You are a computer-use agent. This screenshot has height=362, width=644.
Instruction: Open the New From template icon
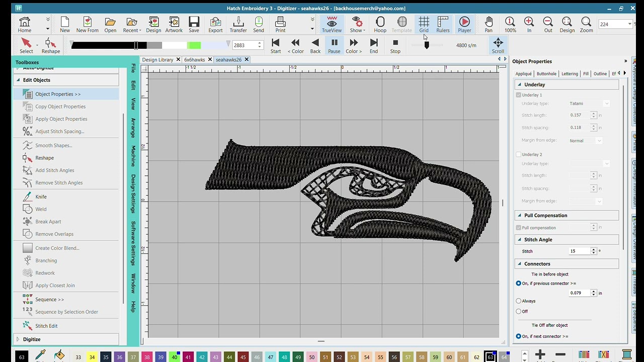pyautogui.click(x=88, y=24)
